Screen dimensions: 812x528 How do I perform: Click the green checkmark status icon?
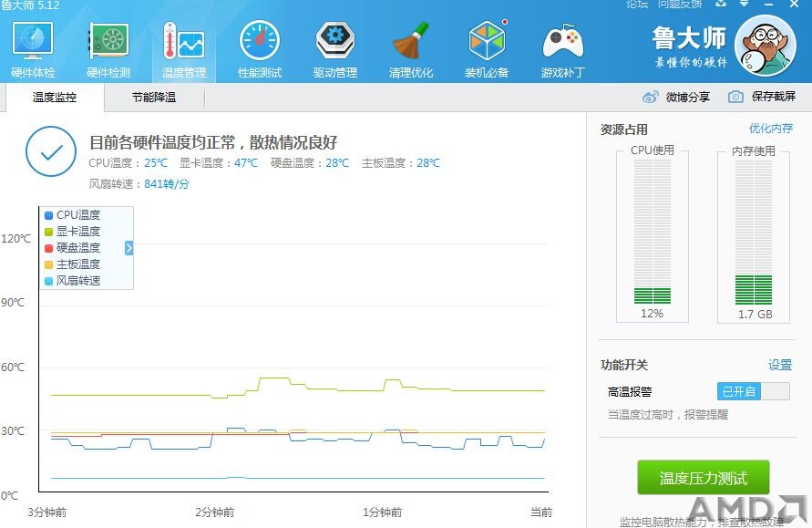[x=51, y=151]
